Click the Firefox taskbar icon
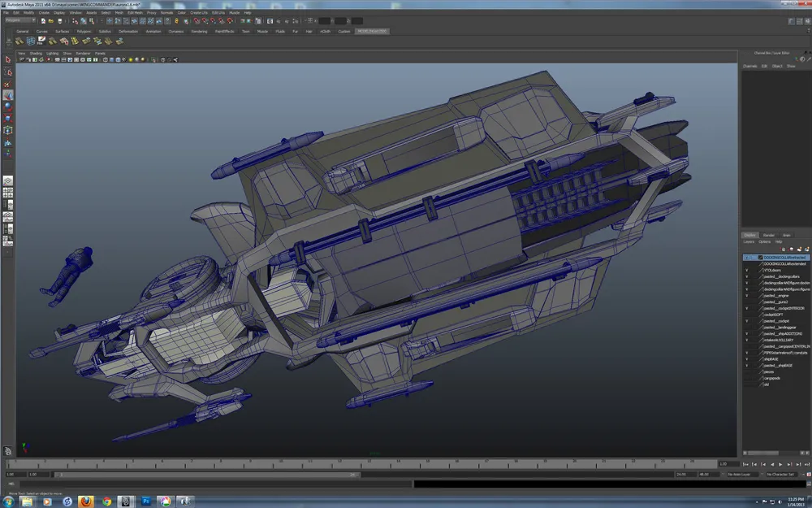The width and height of the screenshot is (812, 508). [x=87, y=501]
